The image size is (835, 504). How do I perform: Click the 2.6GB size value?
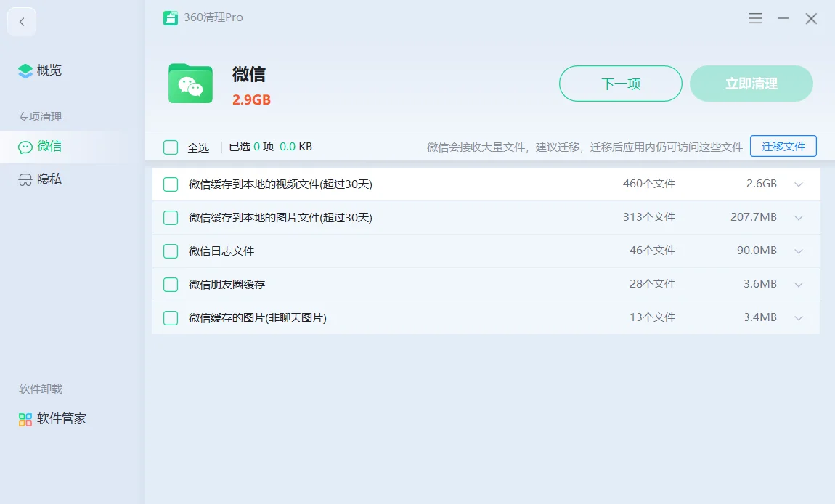[762, 184]
